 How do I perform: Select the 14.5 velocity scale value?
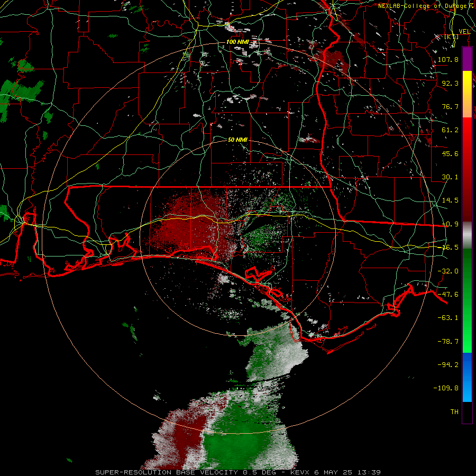(x=450, y=200)
